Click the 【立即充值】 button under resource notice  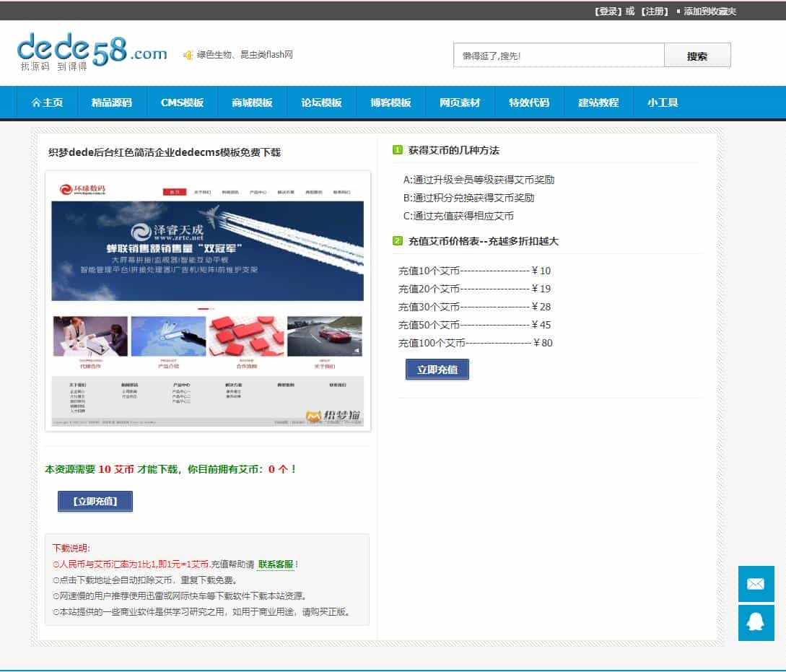[95, 501]
